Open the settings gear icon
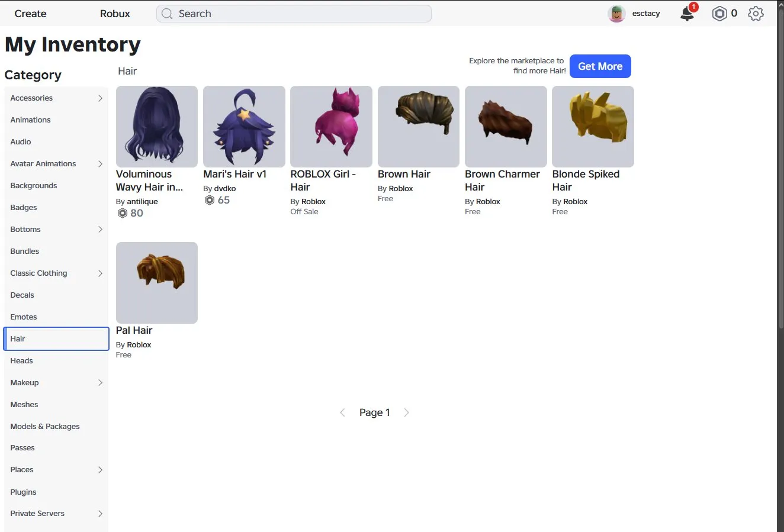784x532 pixels. tap(756, 14)
